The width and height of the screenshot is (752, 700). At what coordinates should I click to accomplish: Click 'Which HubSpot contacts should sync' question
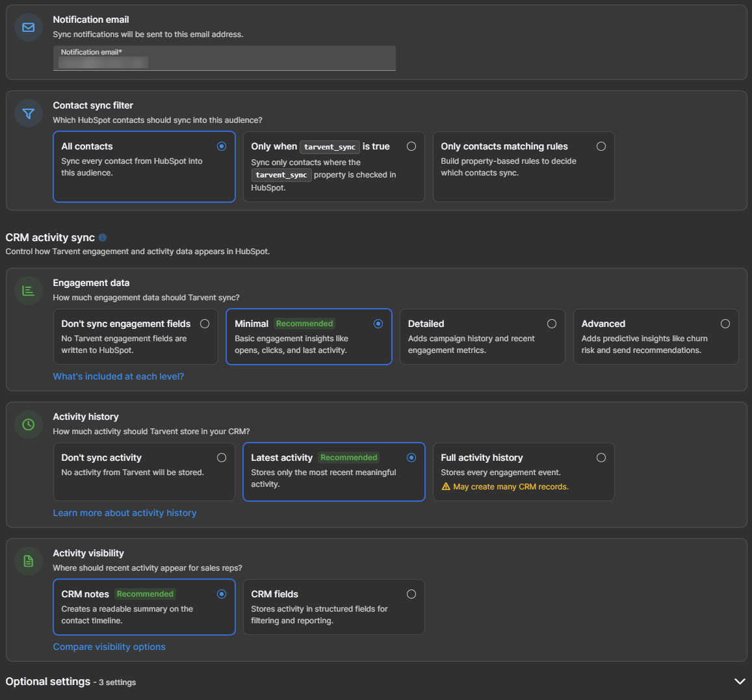click(158, 120)
